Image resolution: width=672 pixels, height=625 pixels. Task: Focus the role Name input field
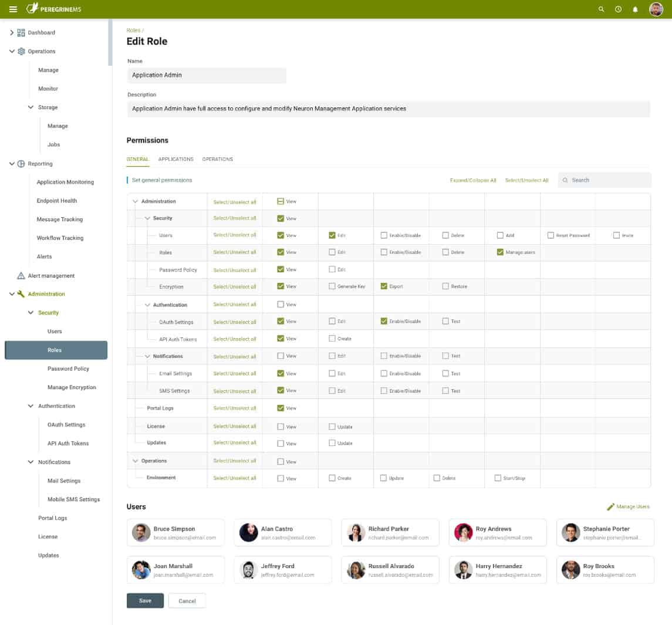coord(207,75)
